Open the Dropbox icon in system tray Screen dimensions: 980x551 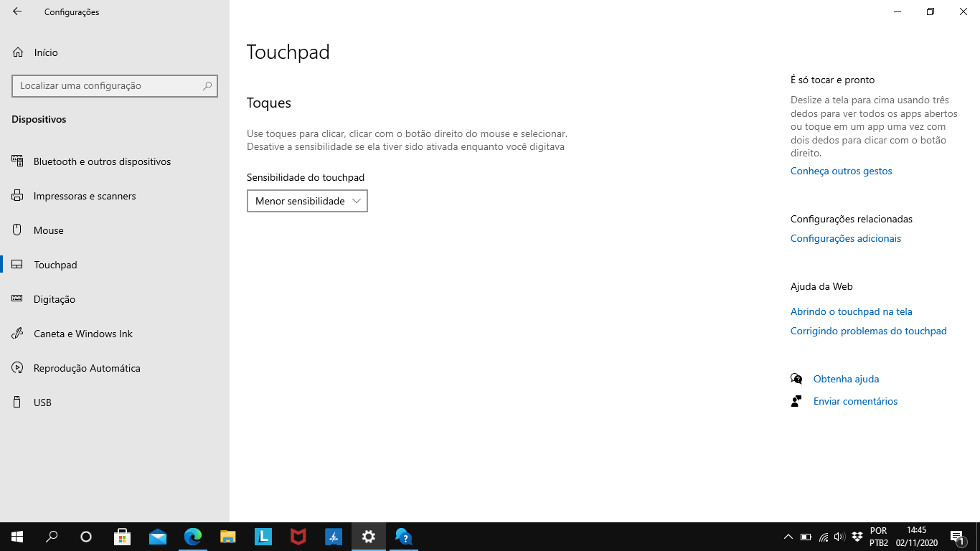(857, 536)
